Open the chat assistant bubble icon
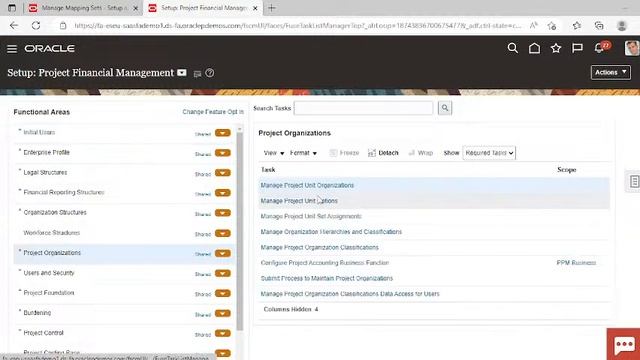640x360 pixels. pyautogui.click(x=623, y=344)
